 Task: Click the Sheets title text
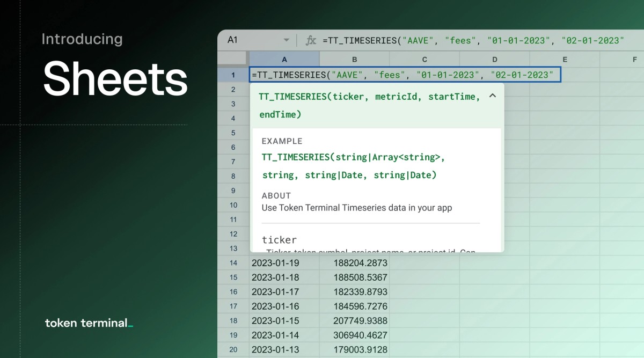115,79
